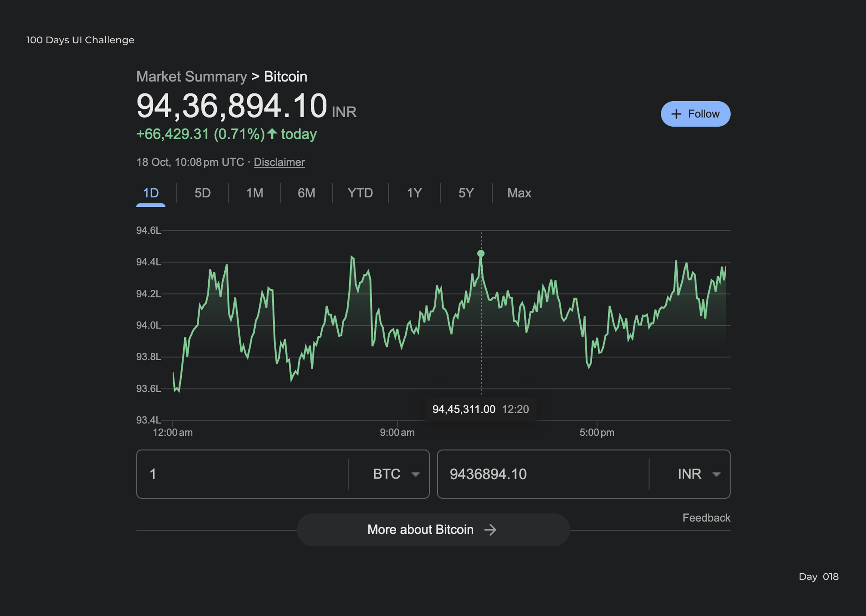Select the YTD range tab
866x616 pixels.
pos(360,193)
